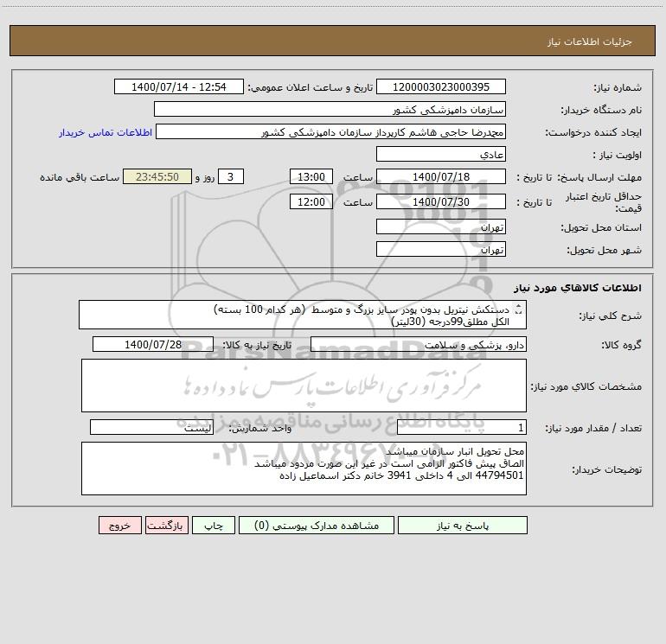Screen dimensions: 666x644
Task: Click the تعداد / مقدار مورد نیاز label
Action: coord(593,429)
